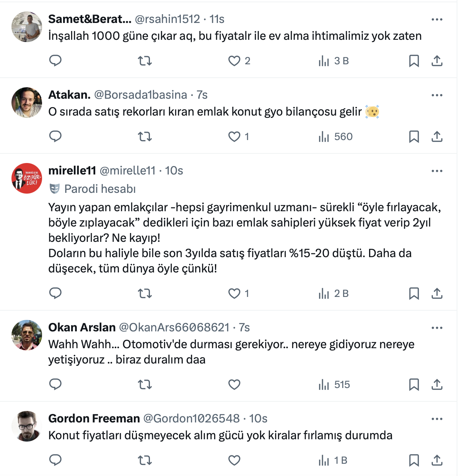Repost Okan Arslan's tweet
Viewport: 462px width, 476px height.
(145, 385)
